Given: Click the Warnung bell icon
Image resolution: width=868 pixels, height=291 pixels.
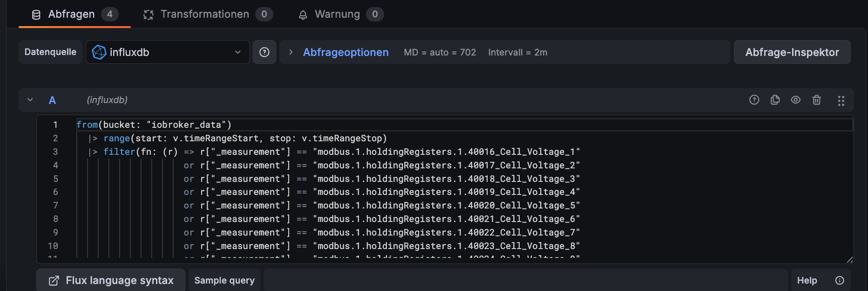Looking at the screenshot, I should (303, 15).
